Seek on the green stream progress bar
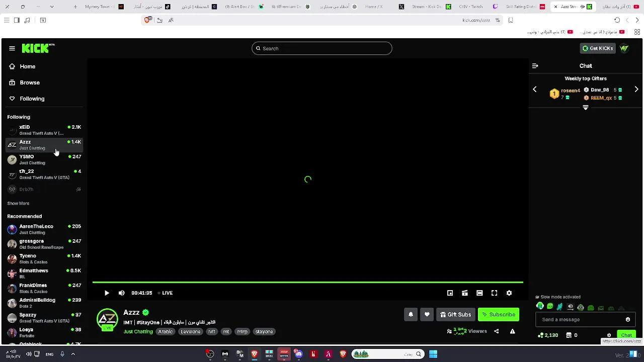This screenshot has height=362, width=644. coord(308,283)
